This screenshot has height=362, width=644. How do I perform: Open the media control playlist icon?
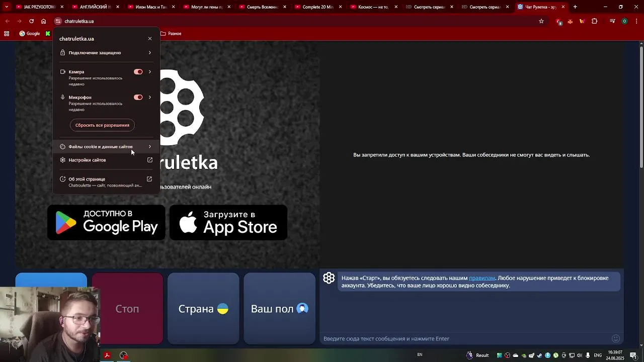pyautogui.click(x=612, y=21)
